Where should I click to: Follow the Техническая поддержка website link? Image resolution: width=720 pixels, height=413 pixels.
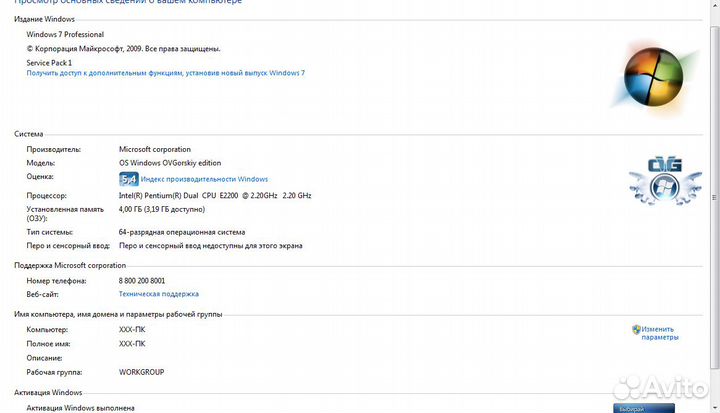click(158, 294)
